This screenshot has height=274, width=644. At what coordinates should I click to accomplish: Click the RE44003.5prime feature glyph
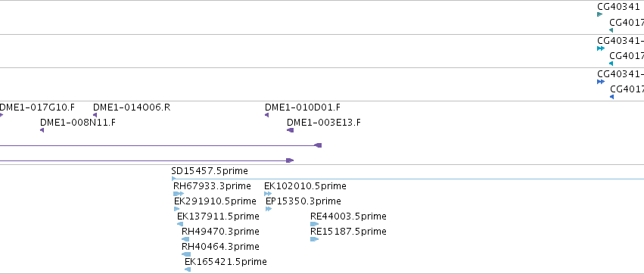(314, 224)
